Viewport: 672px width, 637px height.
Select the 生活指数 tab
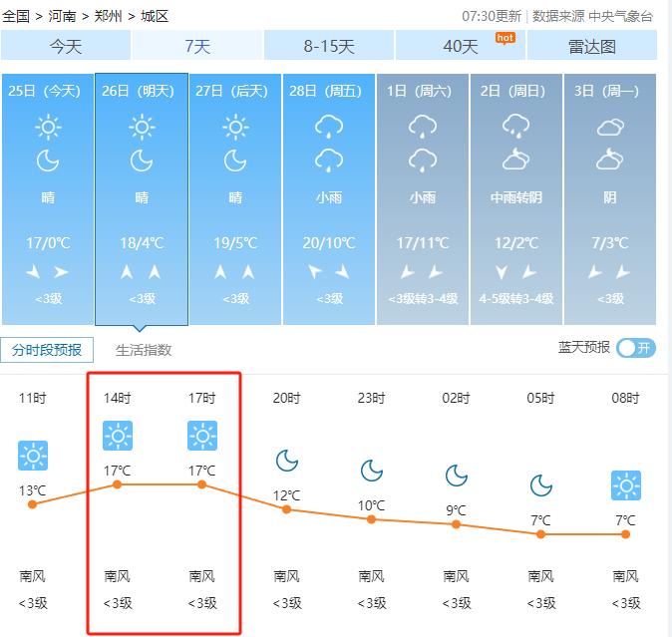click(144, 350)
